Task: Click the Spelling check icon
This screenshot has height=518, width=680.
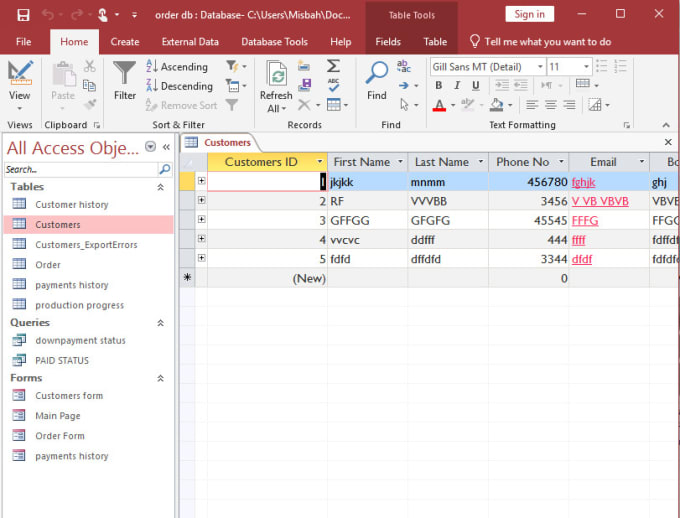Action: coord(333,85)
